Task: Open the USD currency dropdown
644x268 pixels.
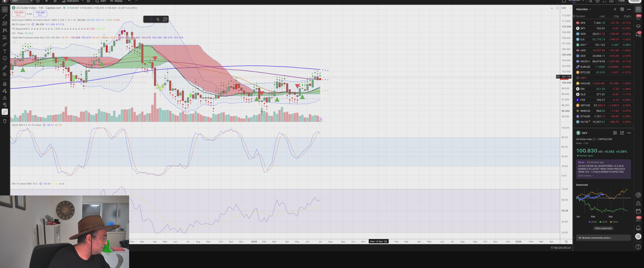Action: pos(566,8)
